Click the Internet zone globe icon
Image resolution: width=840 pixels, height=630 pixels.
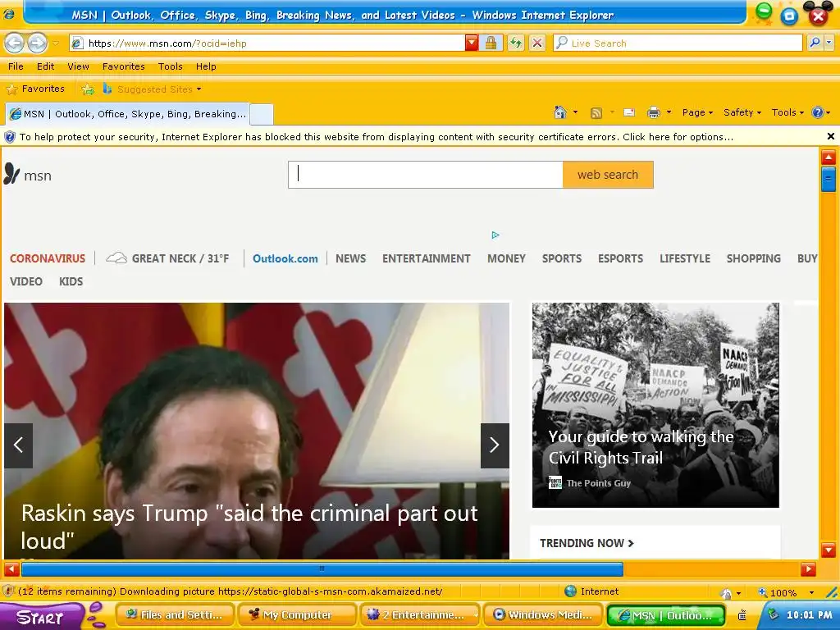(571, 591)
